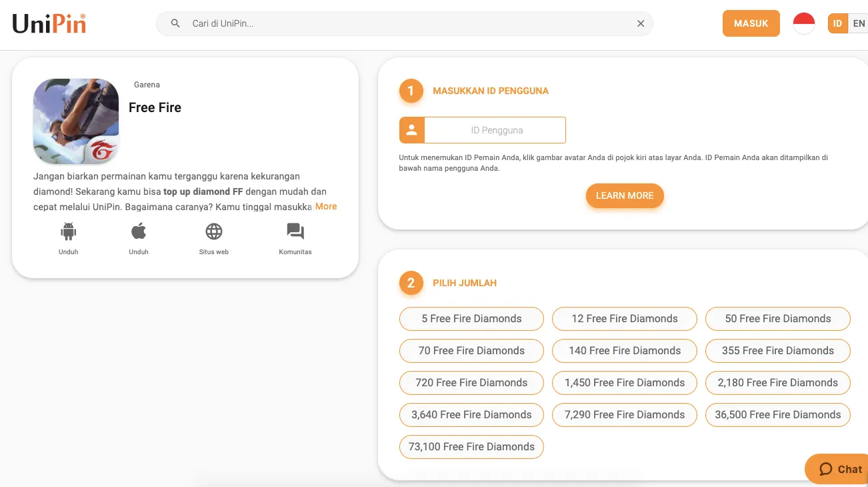Select 5 Free Fire Diamonds option
Viewport: 868px width, 487px height.
[471, 319]
